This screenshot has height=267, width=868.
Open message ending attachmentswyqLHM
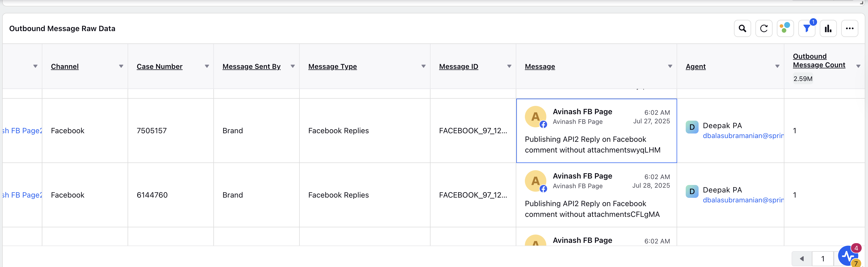pos(592,145)
